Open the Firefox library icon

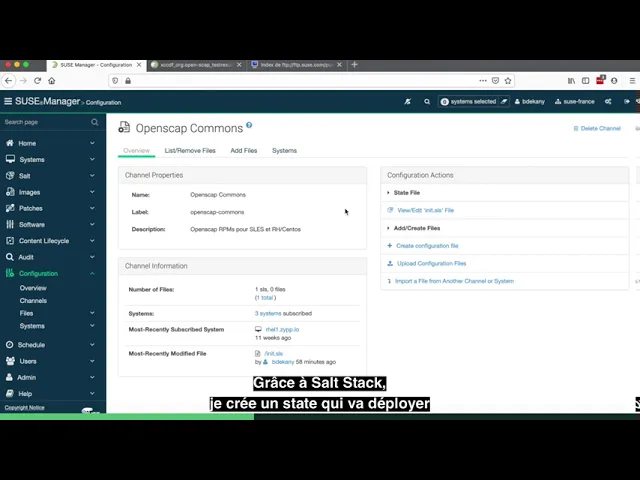[x=571, y=81]
